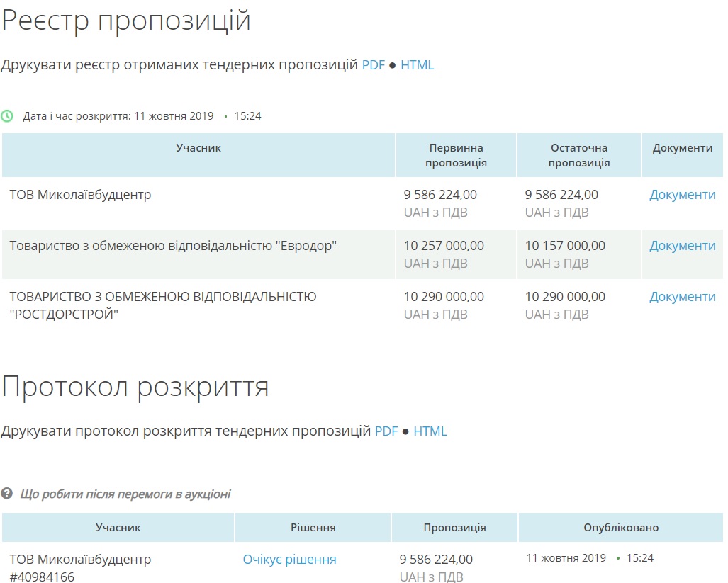Select final bid 9 586 224,00 in the register
Screen dimensions: 728x583
[561, 195]
